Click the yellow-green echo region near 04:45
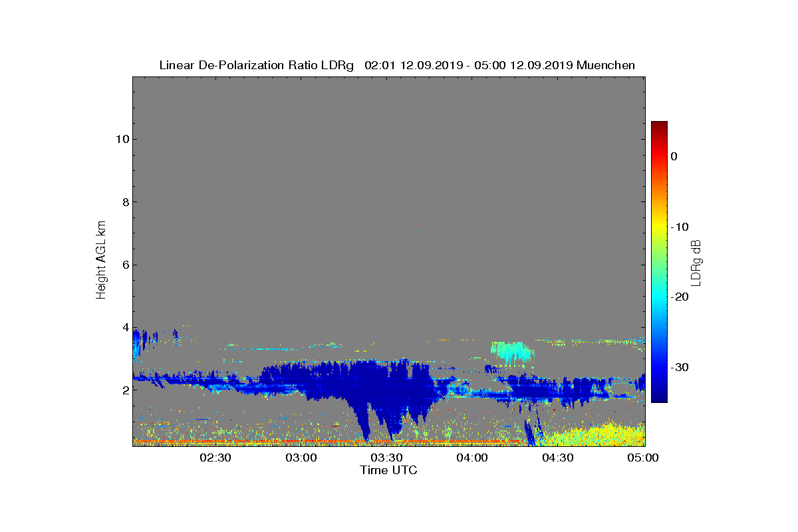This screenshot has width=798, height=532. pos(598,436)
